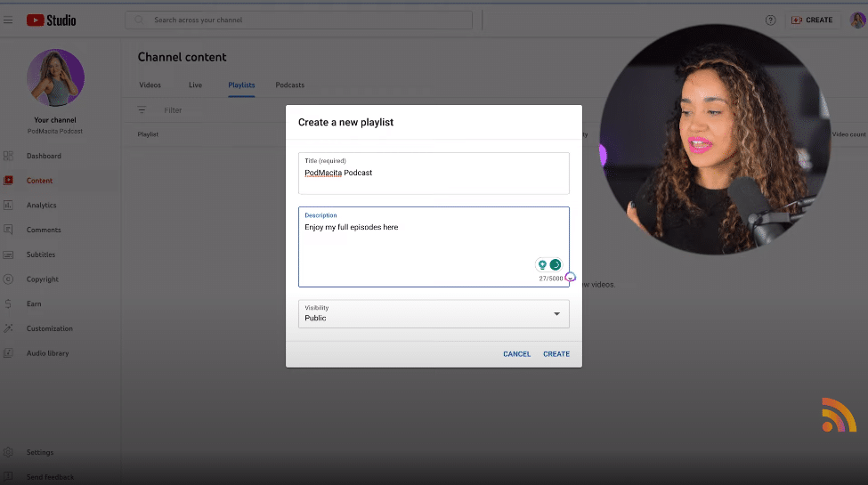868x485 pixels.
Task: Switch to the Live tab
Action: pos(195,85)
